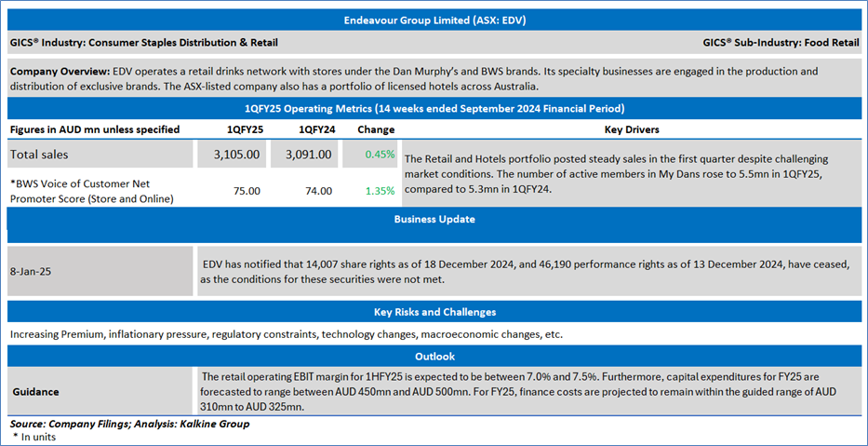868x446 pixels.
Task: Select the 3,105.00 value cell
Action: point(231,155)
